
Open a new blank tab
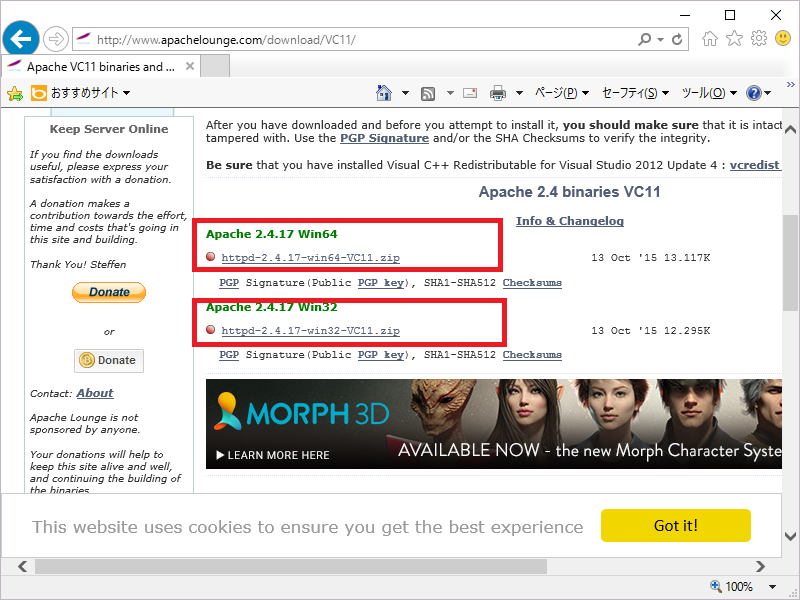tap(215, 66)
